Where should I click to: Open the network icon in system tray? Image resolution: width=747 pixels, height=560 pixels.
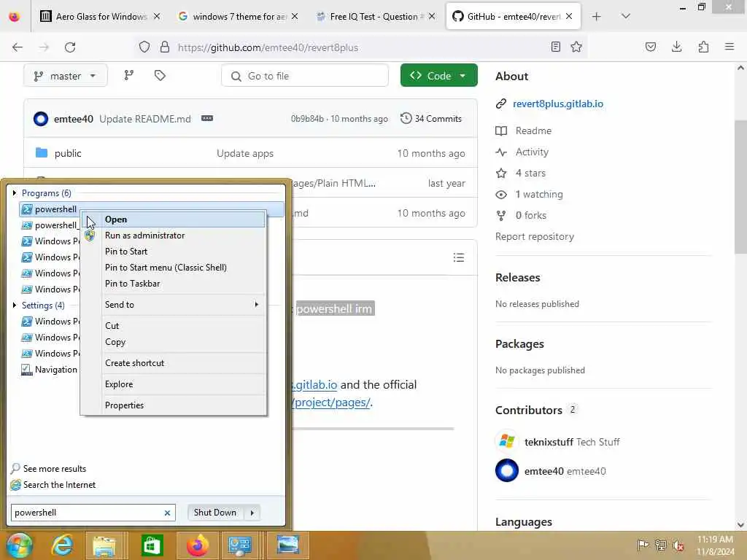[x=661, y=545]
